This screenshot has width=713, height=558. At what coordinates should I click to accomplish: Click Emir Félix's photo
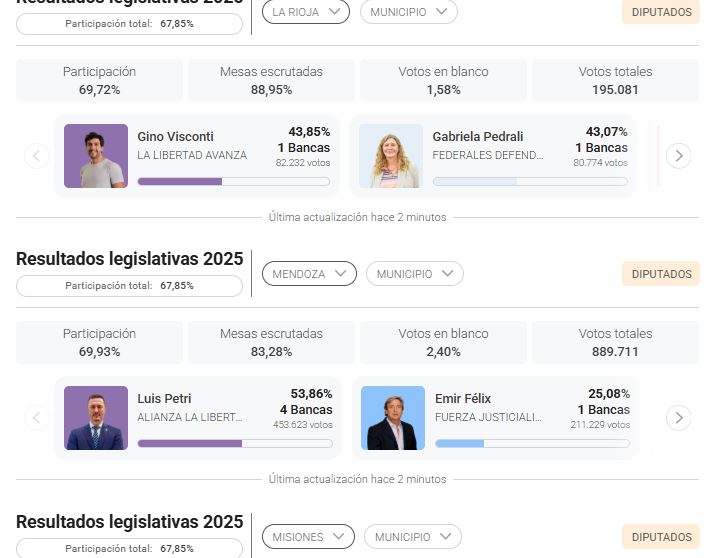(x=393, y=418)
